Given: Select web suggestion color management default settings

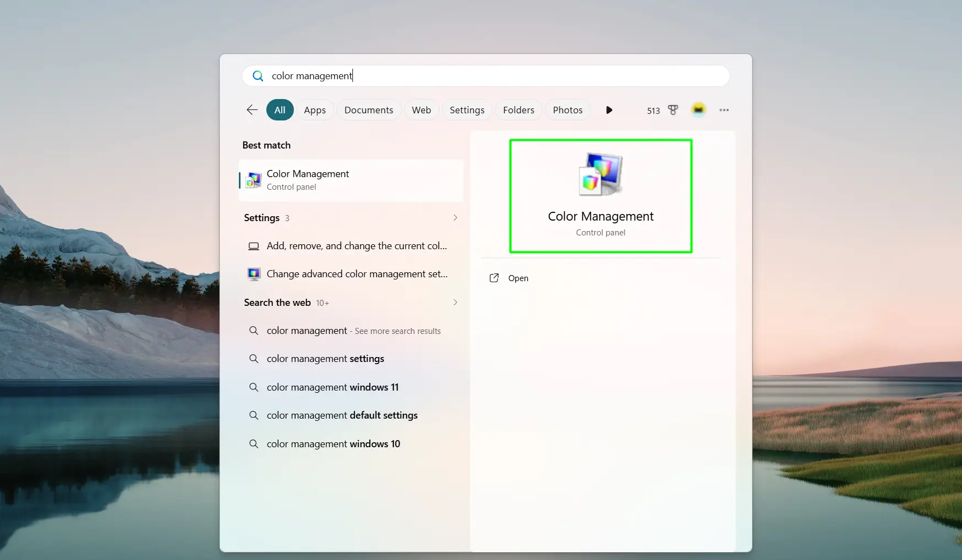Looking at the screenshot, I should click(x=351, y=415).
